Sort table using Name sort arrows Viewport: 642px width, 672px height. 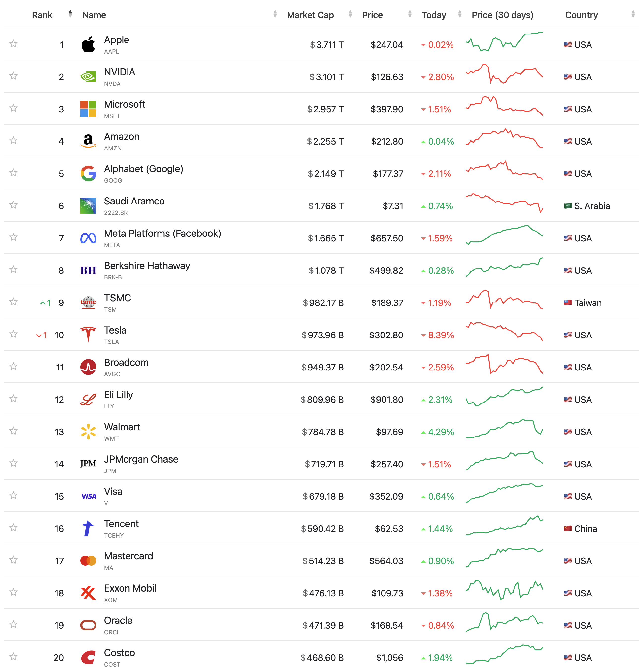[275, 14]
